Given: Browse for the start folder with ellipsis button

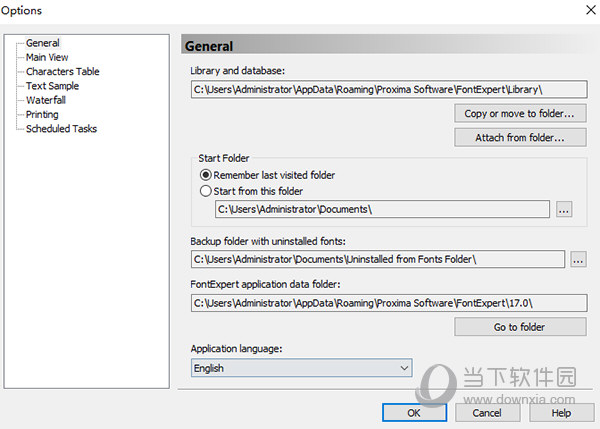Looking at the screenshot, I should click(x=564, y=209).
